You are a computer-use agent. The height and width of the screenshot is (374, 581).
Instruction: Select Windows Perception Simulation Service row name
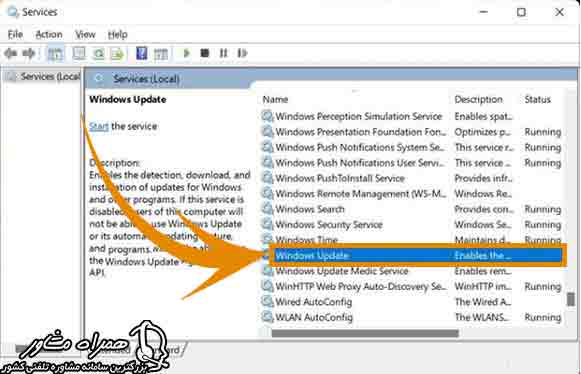359,116
